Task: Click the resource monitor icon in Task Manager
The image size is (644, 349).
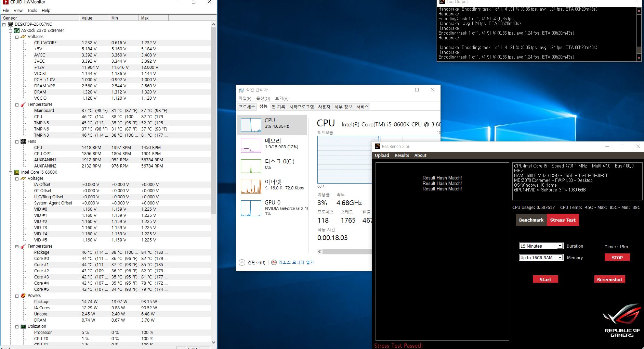Action: [x=274, y=262]
